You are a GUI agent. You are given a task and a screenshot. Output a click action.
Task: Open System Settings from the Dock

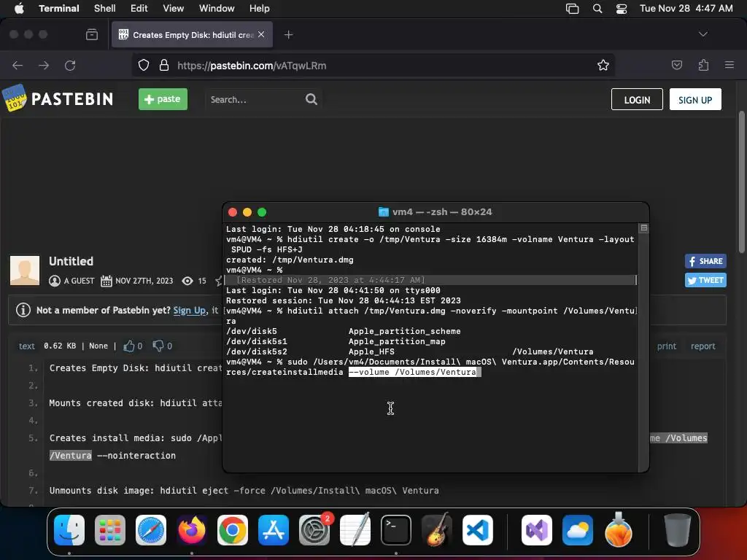(314, 530)
